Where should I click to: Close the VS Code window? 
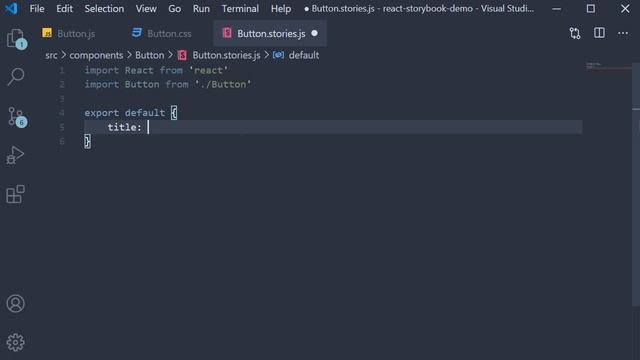(625, 9)
